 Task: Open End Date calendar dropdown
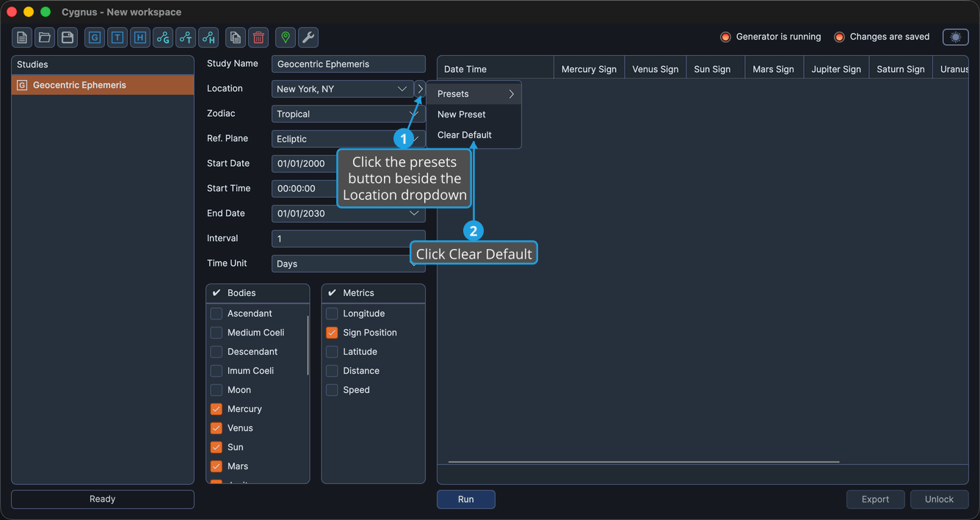coord(414,214)
